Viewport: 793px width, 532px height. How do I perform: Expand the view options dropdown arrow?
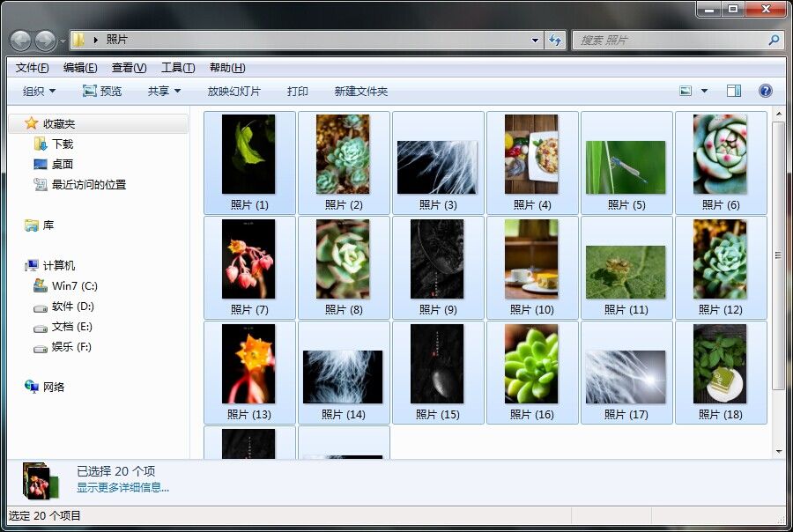[704, 91]
